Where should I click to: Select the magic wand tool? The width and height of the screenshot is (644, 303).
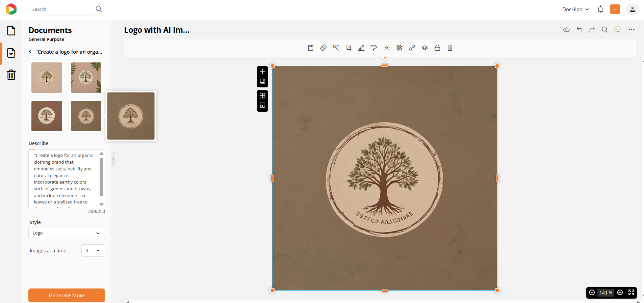pos(336,48)
